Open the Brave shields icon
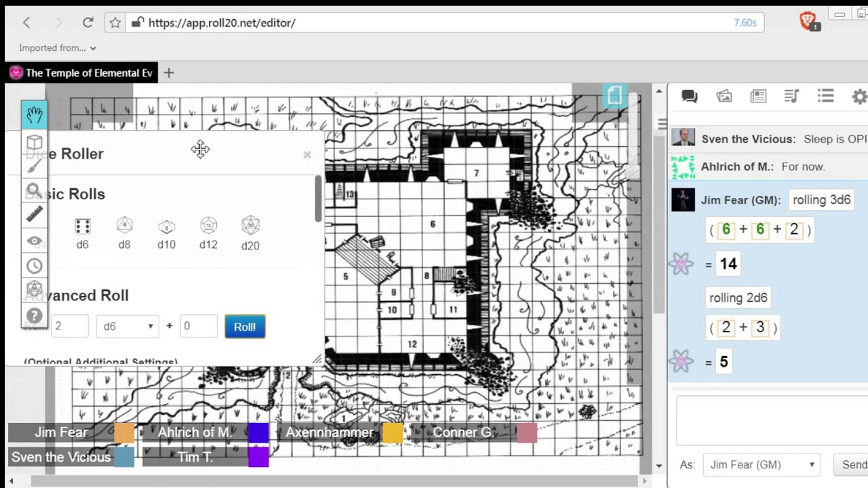868x488 pixels. point(808,22)
